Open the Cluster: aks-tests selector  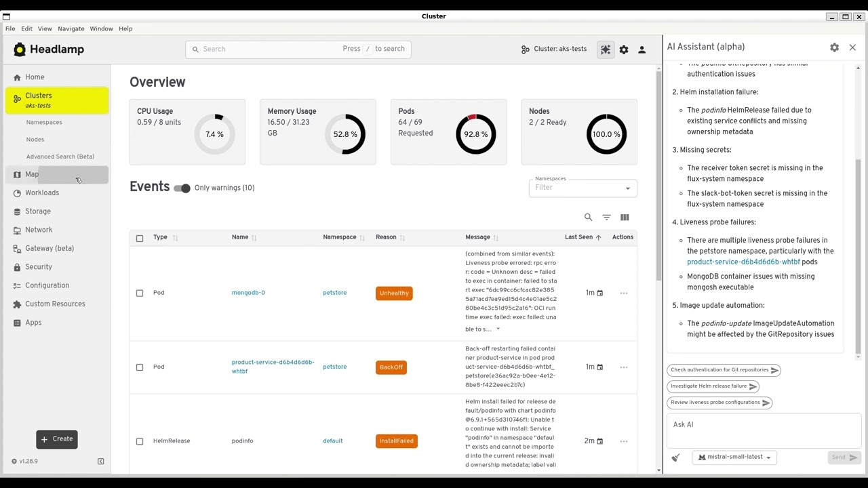tap(554, 49)
